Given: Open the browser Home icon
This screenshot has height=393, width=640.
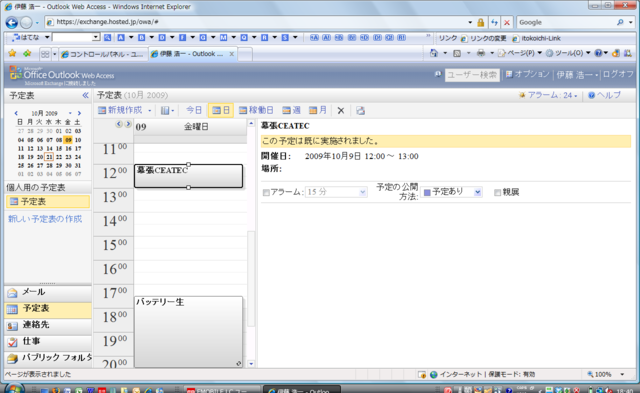Looking at the screenshot, I should pos(433,53).
